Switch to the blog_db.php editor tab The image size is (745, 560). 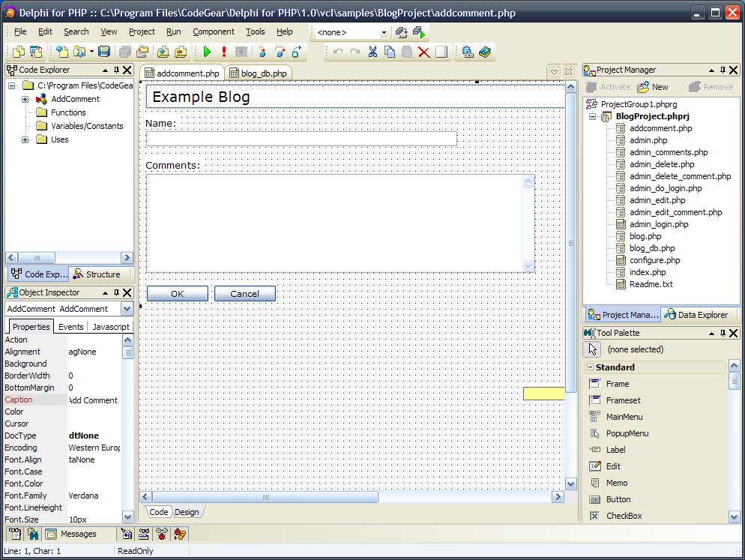pyautogui.click(x=259, y=73)
